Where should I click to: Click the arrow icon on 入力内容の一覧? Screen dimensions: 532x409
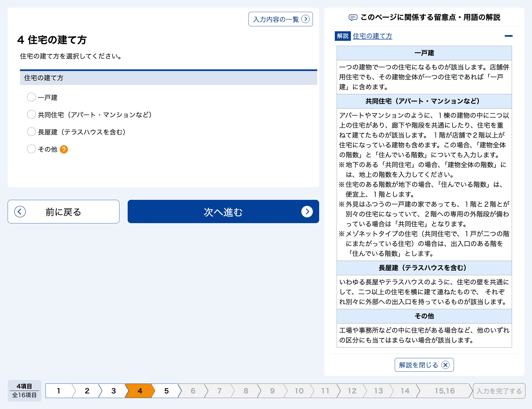(306, 19)
